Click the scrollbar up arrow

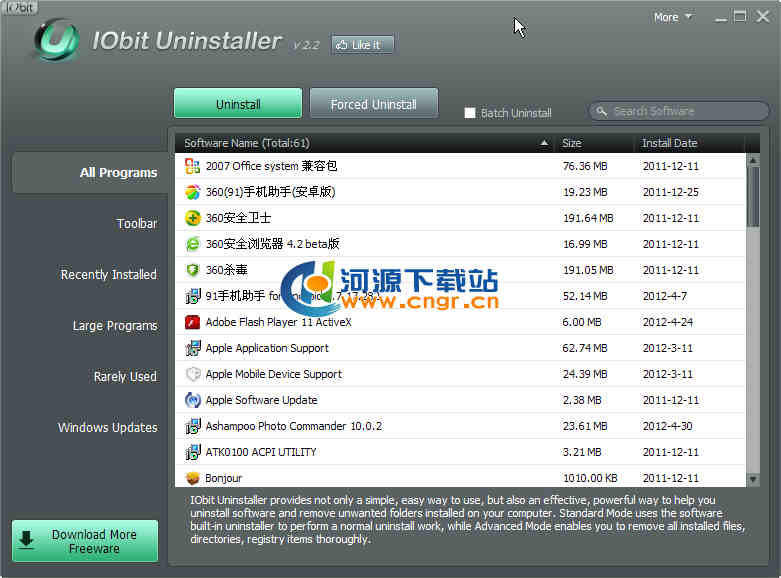(x=753, y=160)
